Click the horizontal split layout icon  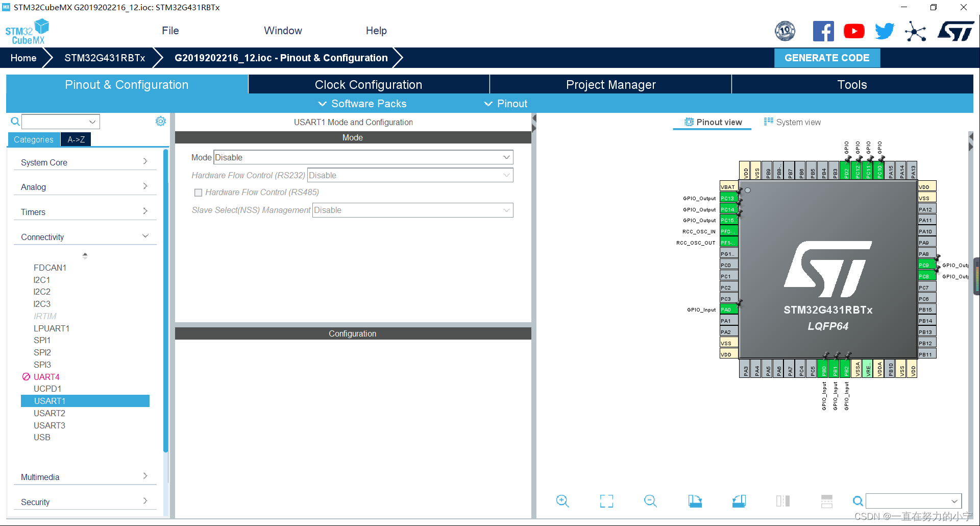827,501
